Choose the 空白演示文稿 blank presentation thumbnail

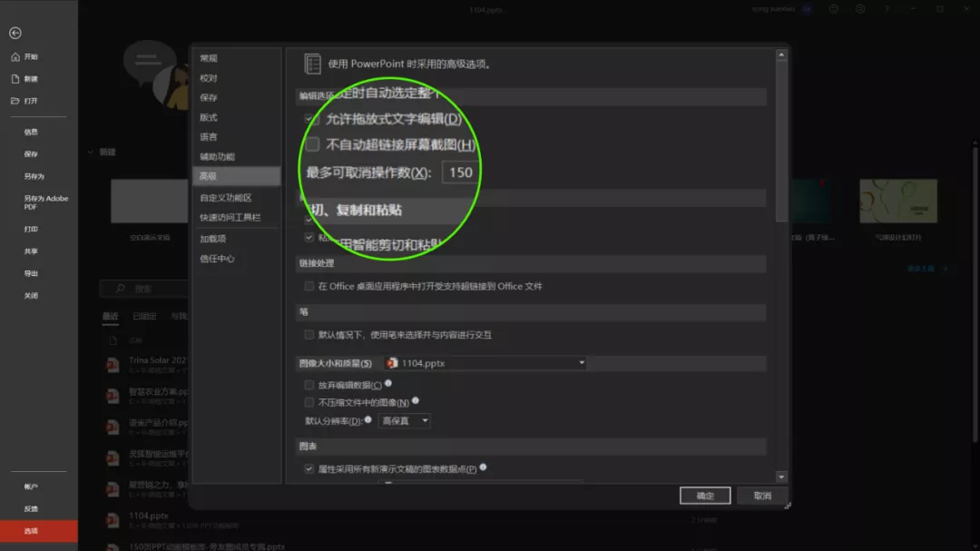(x=150, y=202)
